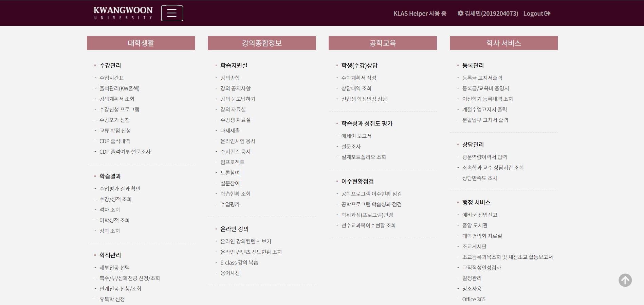Click 수학계획서 작성 link
The width and height of the screenshot is (644, 305).
point(358,78)
